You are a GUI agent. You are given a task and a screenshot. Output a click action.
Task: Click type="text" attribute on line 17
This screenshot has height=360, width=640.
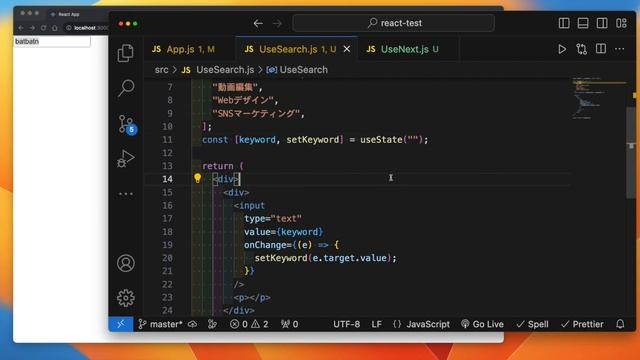pos(273,218)
